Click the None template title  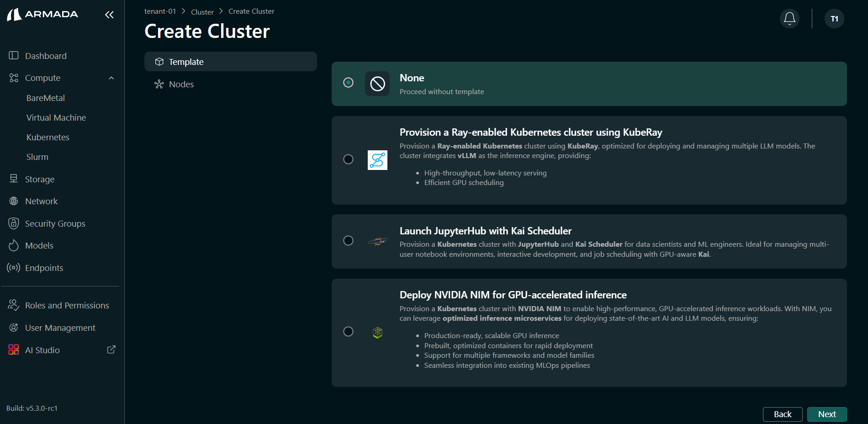point(412,78)
